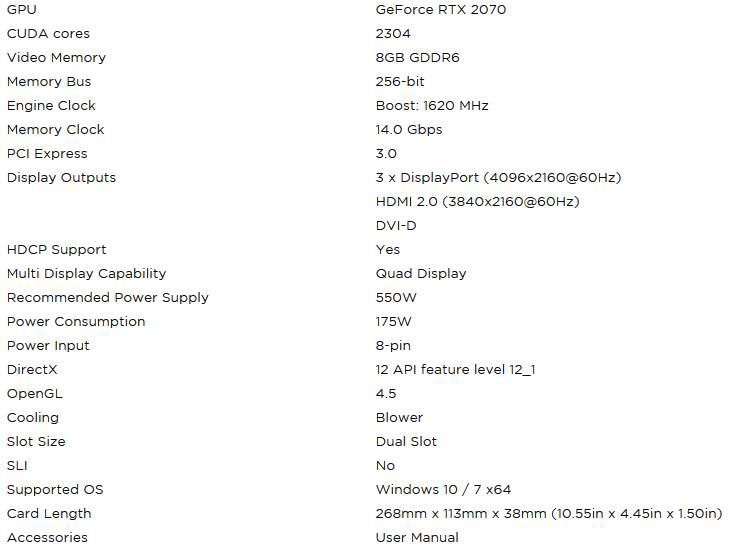Click the GeForce RTX 2070 value

(440, 10)
